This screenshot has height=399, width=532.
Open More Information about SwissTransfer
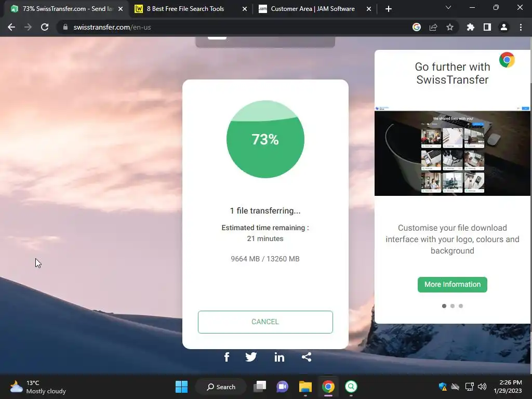point(453,284)
